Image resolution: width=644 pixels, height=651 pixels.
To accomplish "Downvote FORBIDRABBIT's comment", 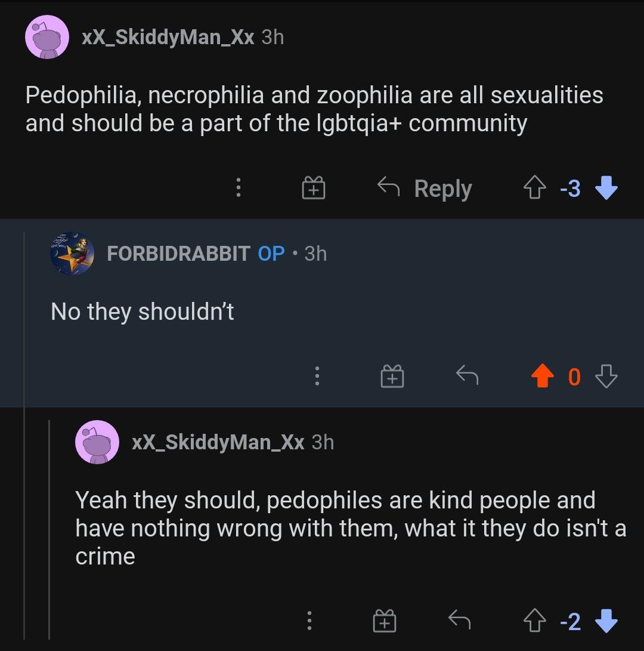I will [606, 377].
